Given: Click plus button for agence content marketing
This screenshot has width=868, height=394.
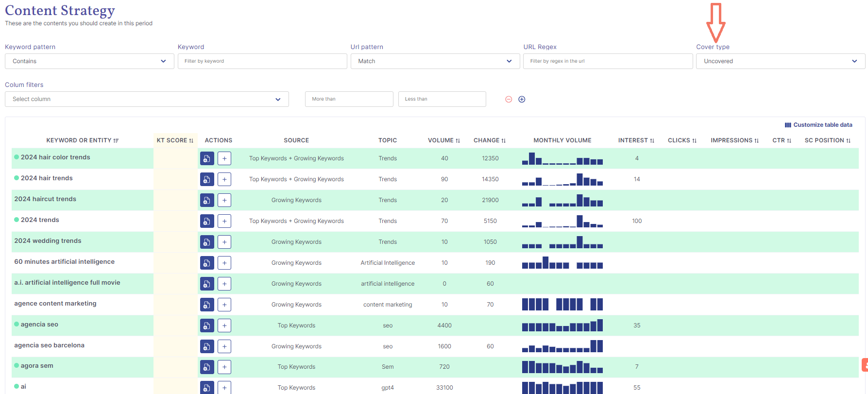Looking at the screenshot, I should tap(224, 305).
